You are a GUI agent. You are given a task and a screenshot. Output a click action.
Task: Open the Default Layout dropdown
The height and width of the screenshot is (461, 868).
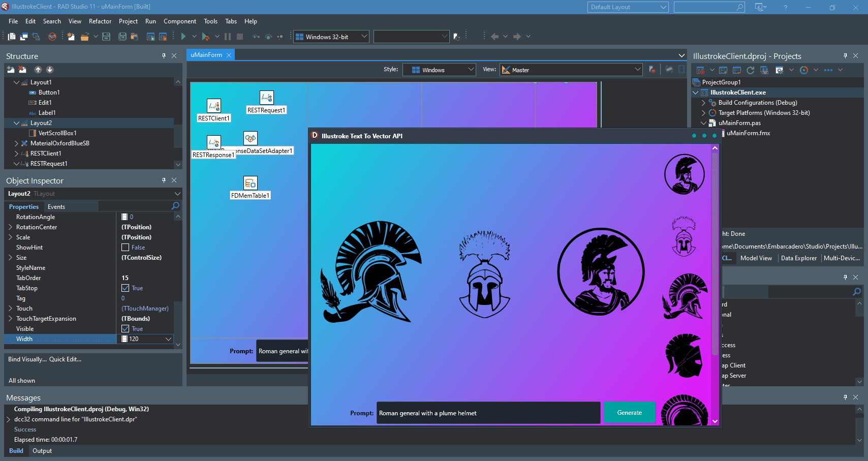tap(628, 7)
